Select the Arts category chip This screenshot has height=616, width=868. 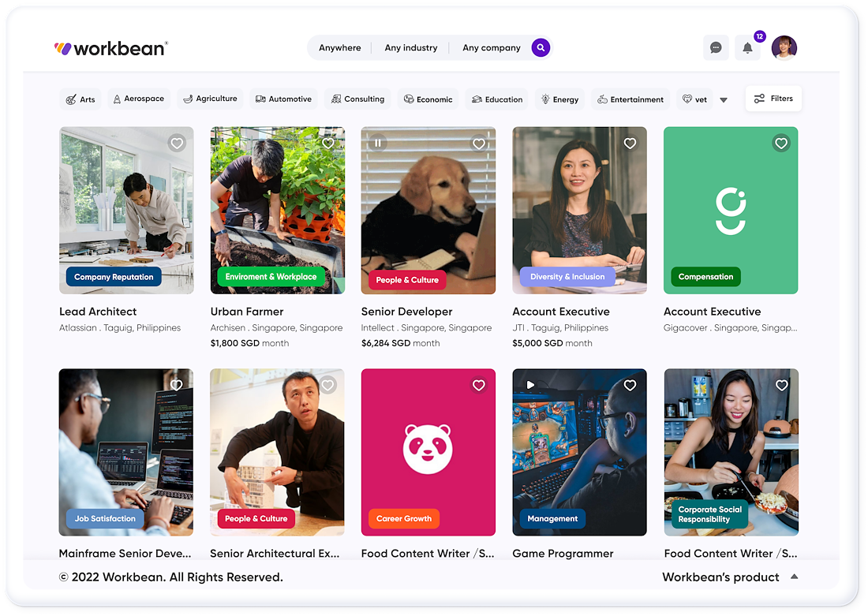click(80, 99)
